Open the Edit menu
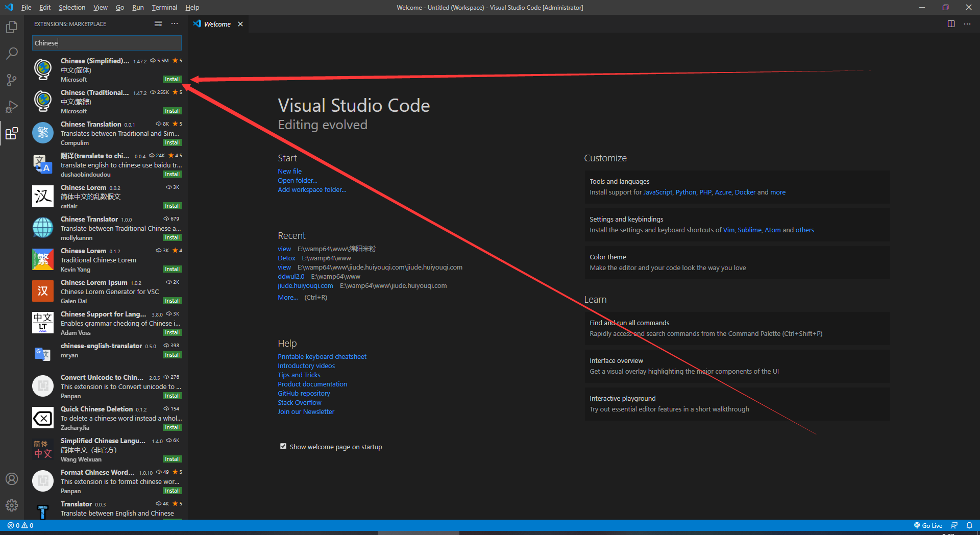The height and width of the screenshot is (535, 980). pyautogui.click(x=45, y=7)
